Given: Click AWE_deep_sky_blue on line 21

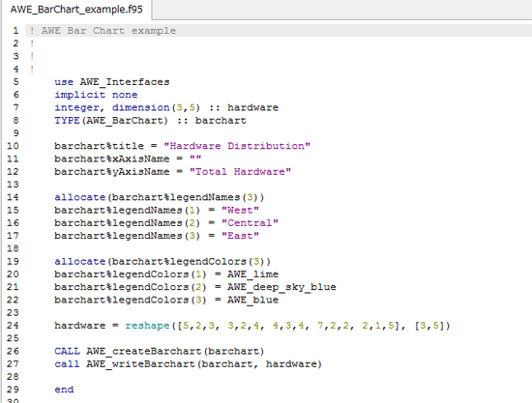Looking at the screenshot, I should (281, 287).
